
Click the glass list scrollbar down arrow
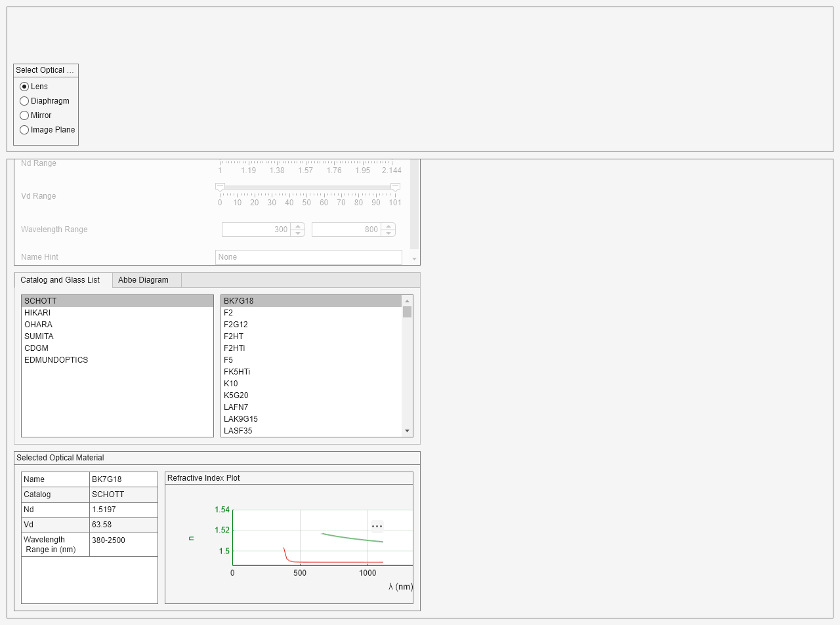(406, 431)
